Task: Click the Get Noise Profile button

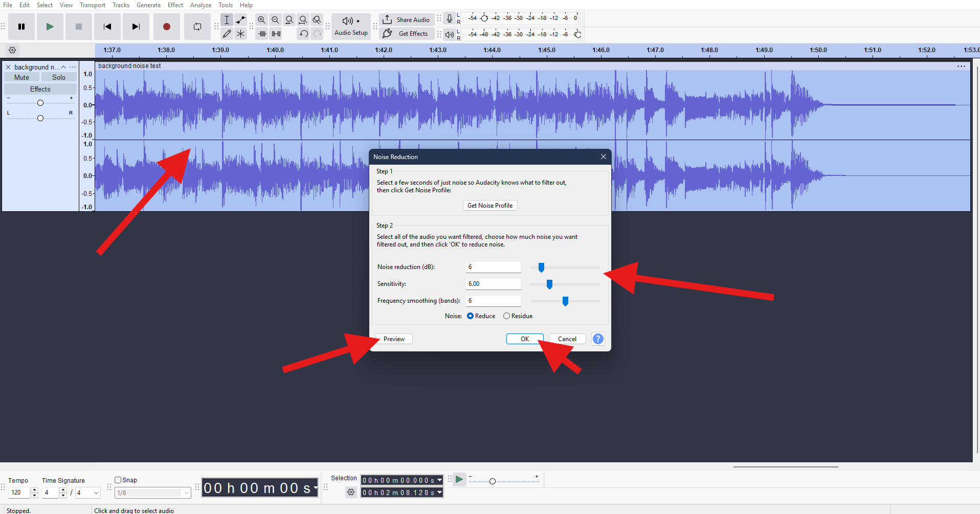Action: (489, 205)
